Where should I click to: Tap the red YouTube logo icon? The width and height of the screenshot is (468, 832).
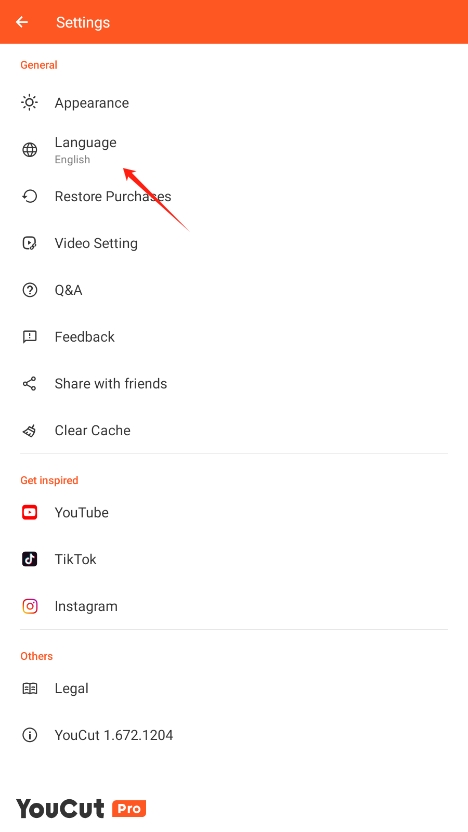point(30,513)
